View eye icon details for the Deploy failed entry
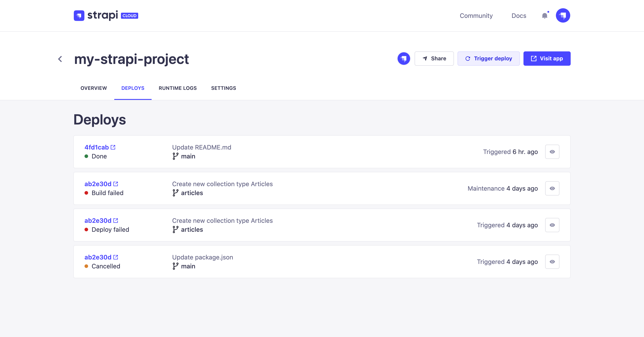Image resolution: width=644 pixels, height=337 pixels. coord(552,225)
